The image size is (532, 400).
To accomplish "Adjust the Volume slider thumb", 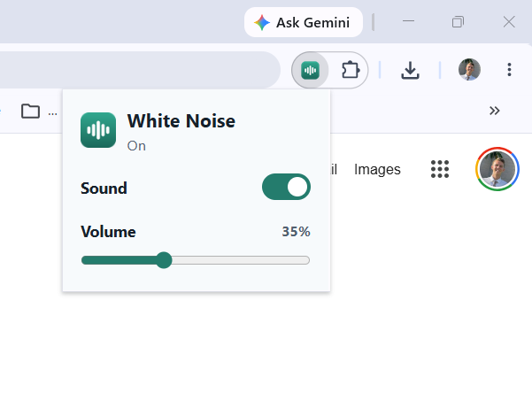I will (164, 260).
